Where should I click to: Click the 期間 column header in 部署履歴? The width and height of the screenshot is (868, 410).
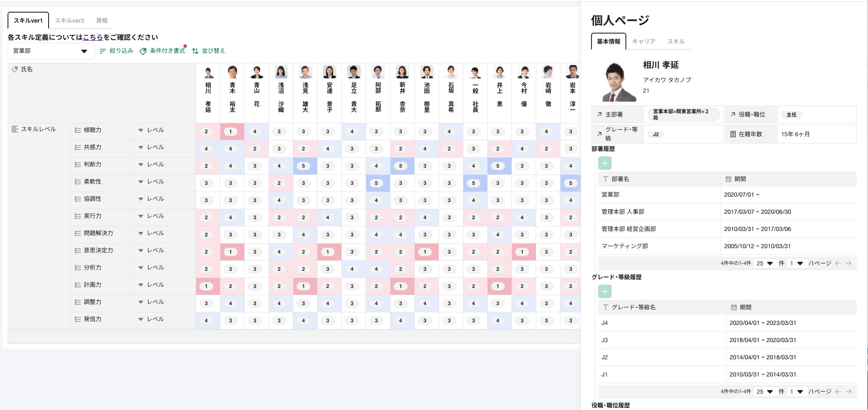740,179
